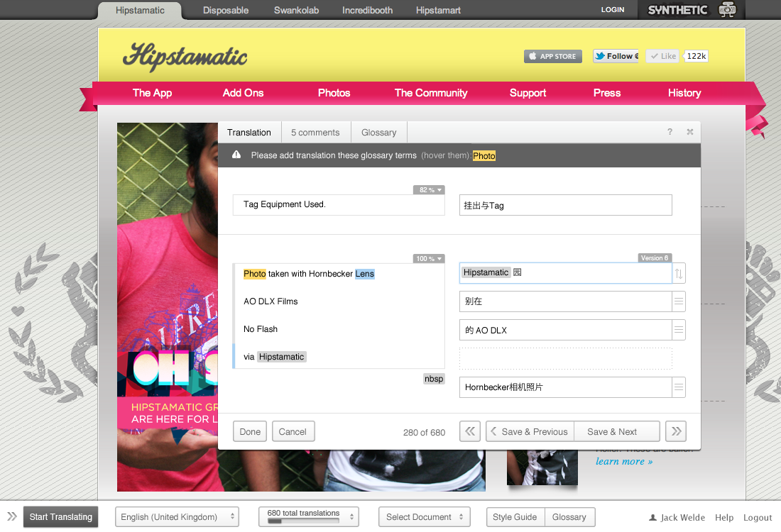Open Jack Welde user profile

point(677,518)
